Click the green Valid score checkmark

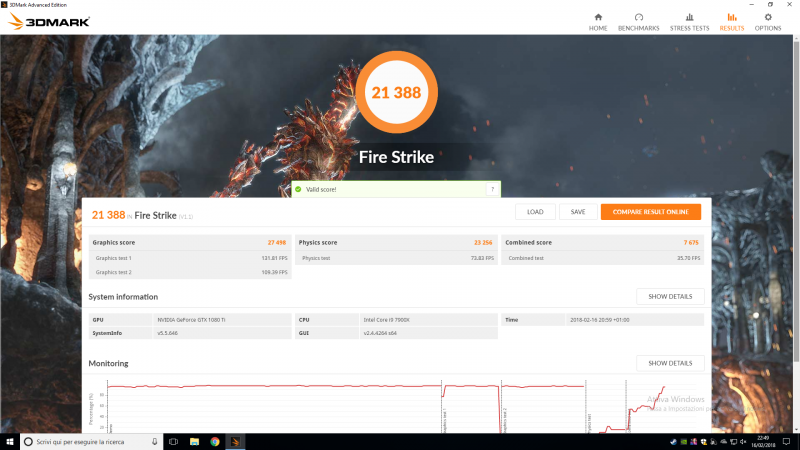pyautogui.click(x=298, y=189)
